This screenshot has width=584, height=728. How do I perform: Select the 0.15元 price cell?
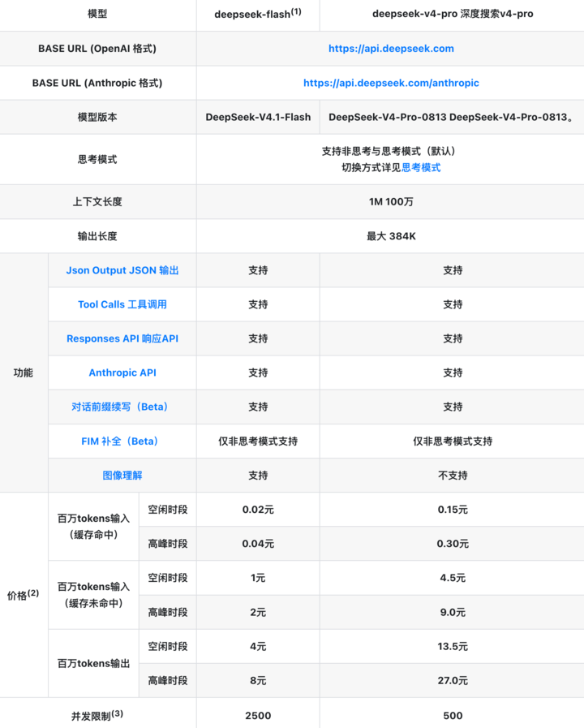pos(453,510)
